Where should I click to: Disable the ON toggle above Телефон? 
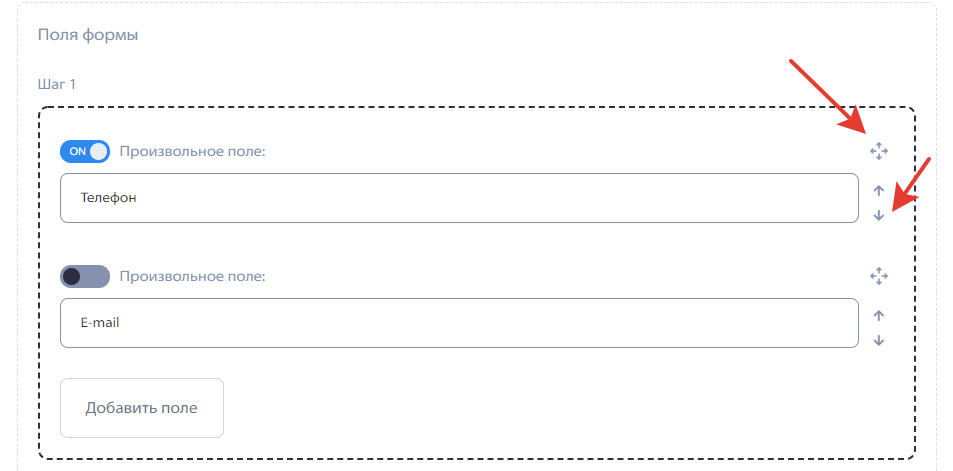84,151
